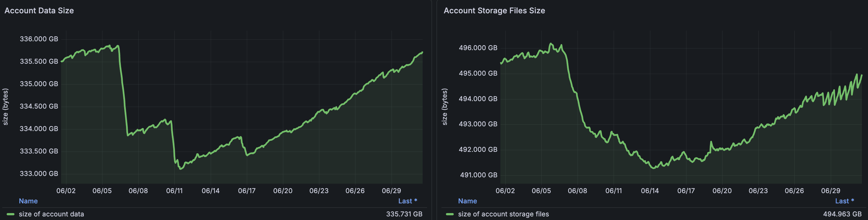Image resolution: width=868 pixels, height=220 pixels.
Task: Click green color swatch for account storage files series
Action: pos(450,214)
